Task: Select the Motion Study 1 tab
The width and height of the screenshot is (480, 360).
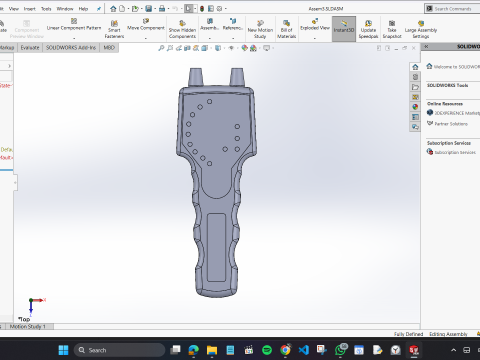Action: (27, 326)
